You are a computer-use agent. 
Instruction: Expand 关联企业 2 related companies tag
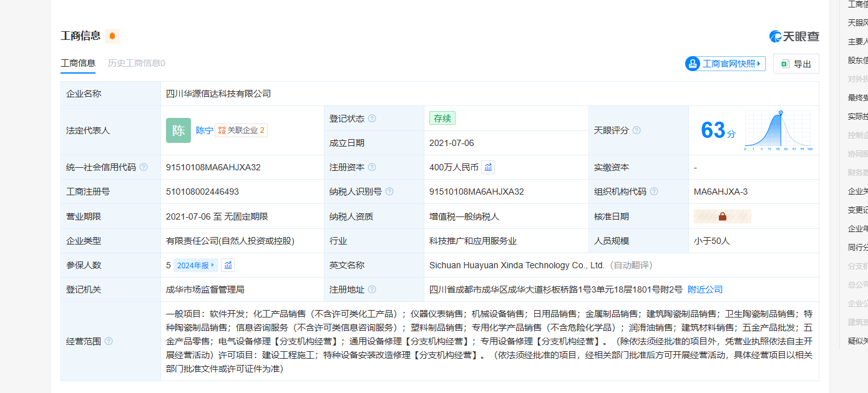pyautogui.click(x=241, y=130)
